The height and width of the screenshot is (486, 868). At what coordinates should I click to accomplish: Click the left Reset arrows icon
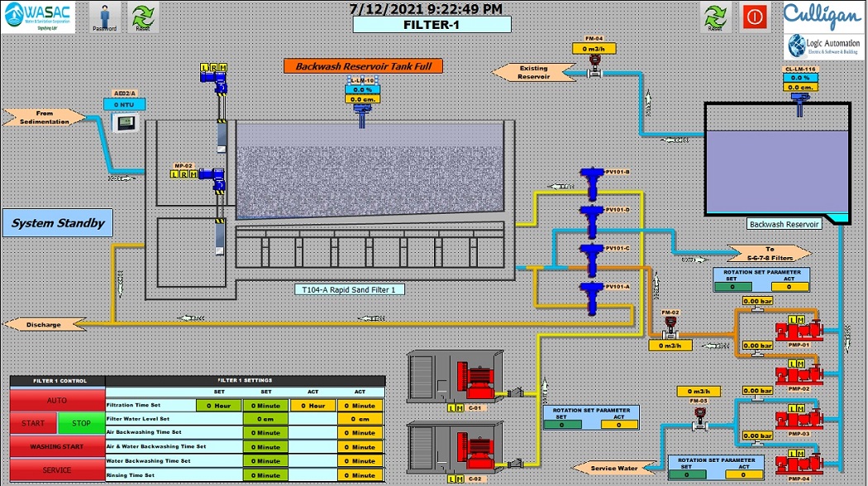click(x=143, y=17)
